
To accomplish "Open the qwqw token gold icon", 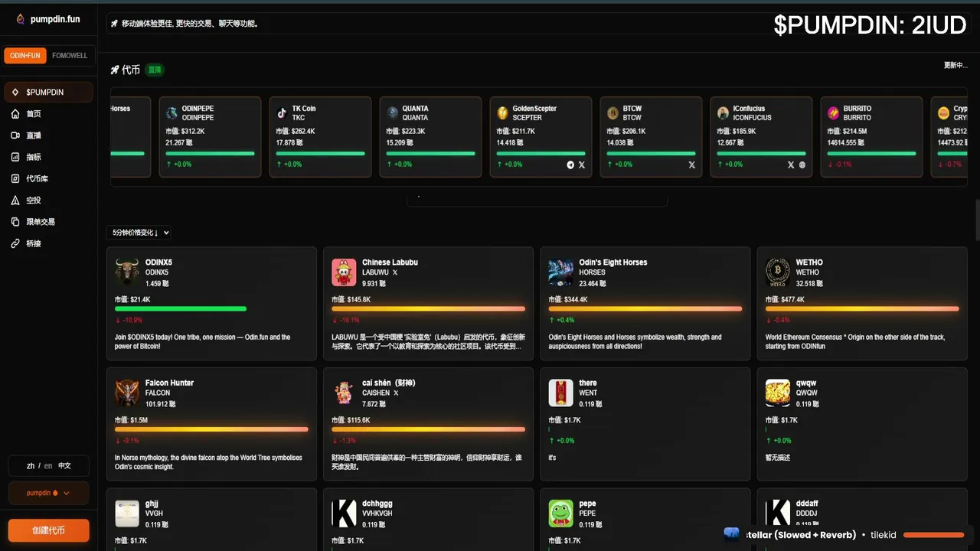I will [778, 393].
